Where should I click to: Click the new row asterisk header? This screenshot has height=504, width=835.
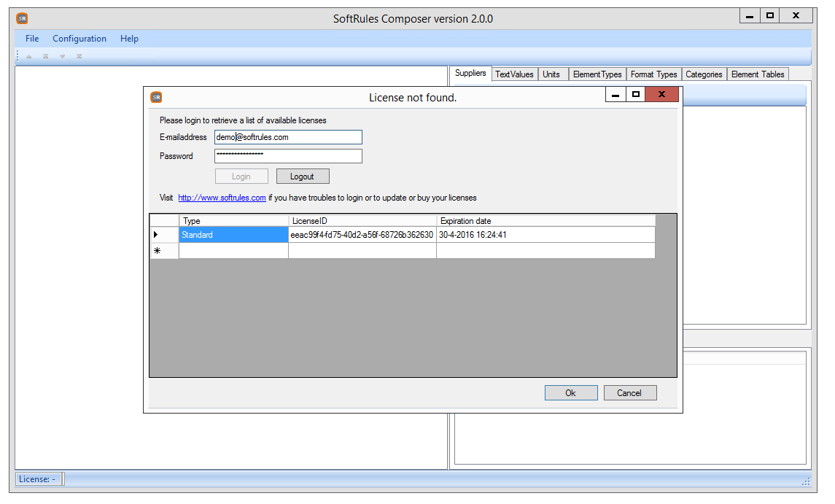tap(164, 251)
